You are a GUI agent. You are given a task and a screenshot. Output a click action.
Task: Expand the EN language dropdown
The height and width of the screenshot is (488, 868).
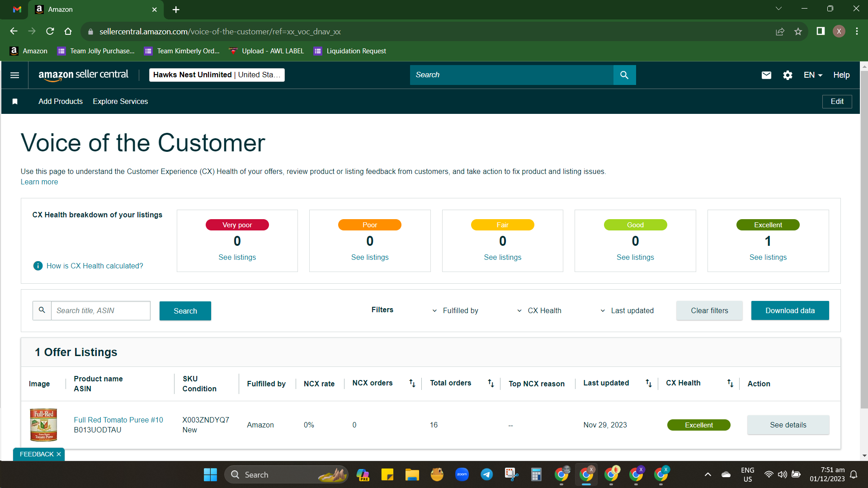click(813, 75)
